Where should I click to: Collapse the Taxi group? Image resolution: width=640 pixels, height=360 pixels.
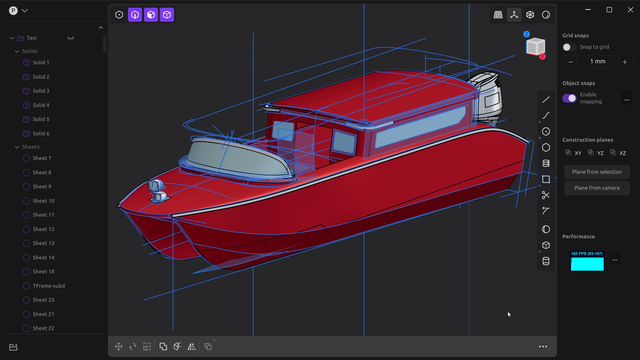click(x=11, y=38)
